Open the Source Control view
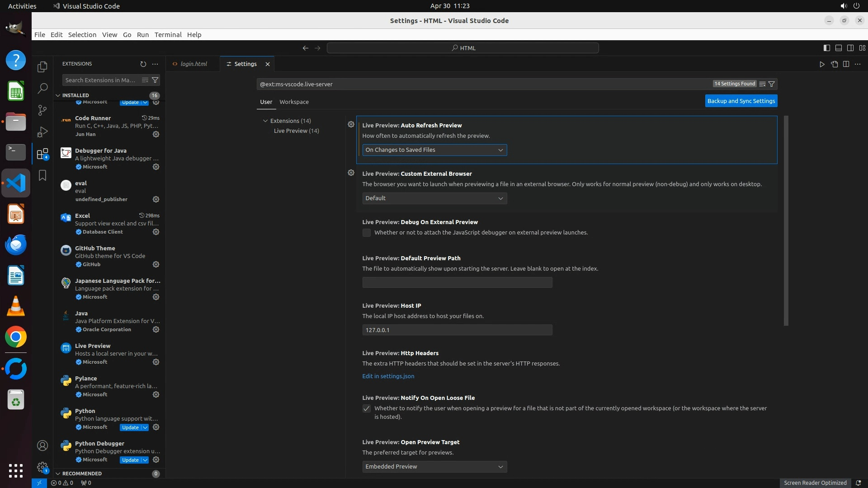The width and height of the screenshot is (868, 488). point(42,110)
